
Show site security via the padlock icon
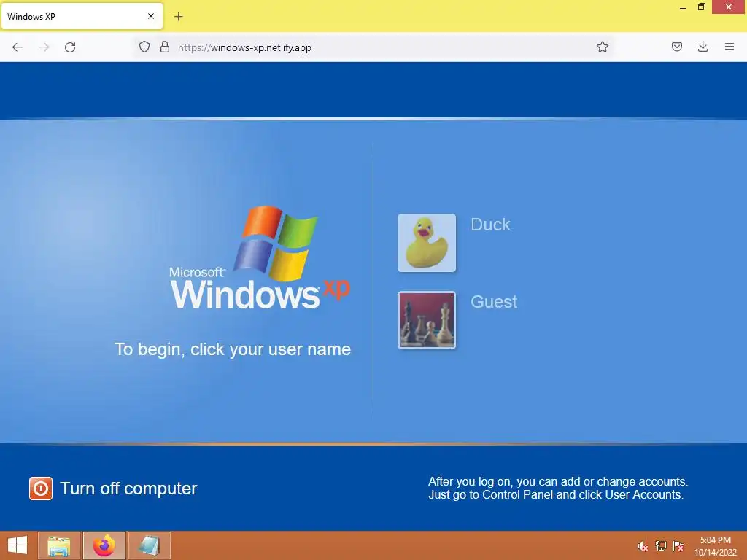pos(165,47)
